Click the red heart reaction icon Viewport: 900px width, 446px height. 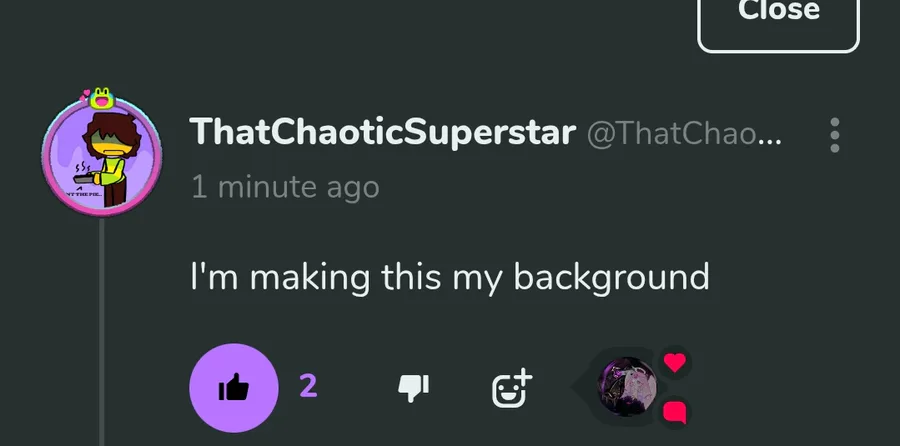click(x=674, y=362)
